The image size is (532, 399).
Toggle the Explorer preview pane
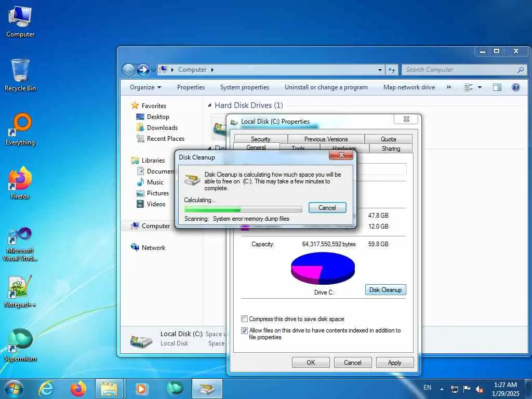point(497,87)
